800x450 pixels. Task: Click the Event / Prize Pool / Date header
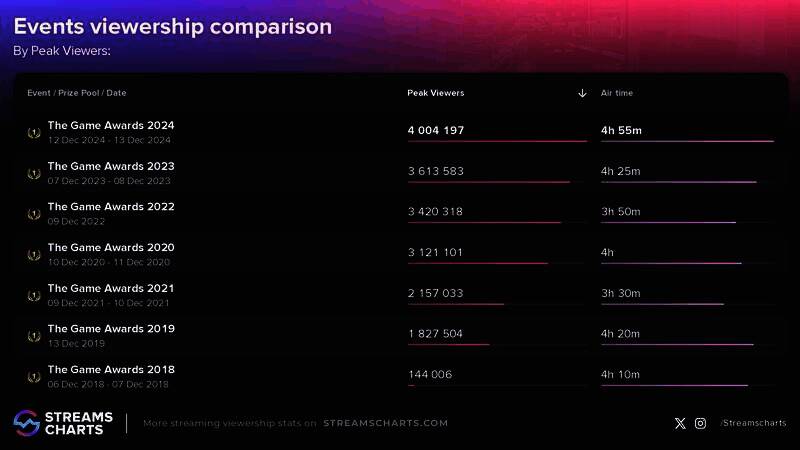point(77,93)
